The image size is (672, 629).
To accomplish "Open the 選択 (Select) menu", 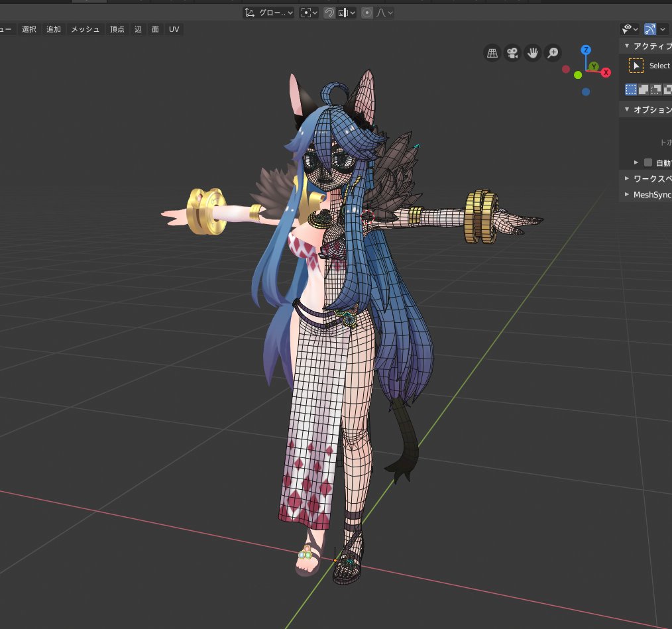I will (29, 29).
